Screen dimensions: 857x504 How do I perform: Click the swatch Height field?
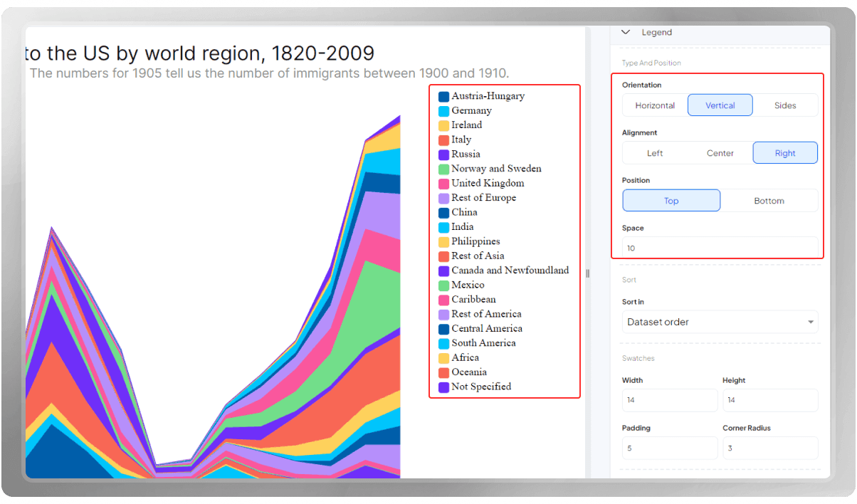[770, 400]
